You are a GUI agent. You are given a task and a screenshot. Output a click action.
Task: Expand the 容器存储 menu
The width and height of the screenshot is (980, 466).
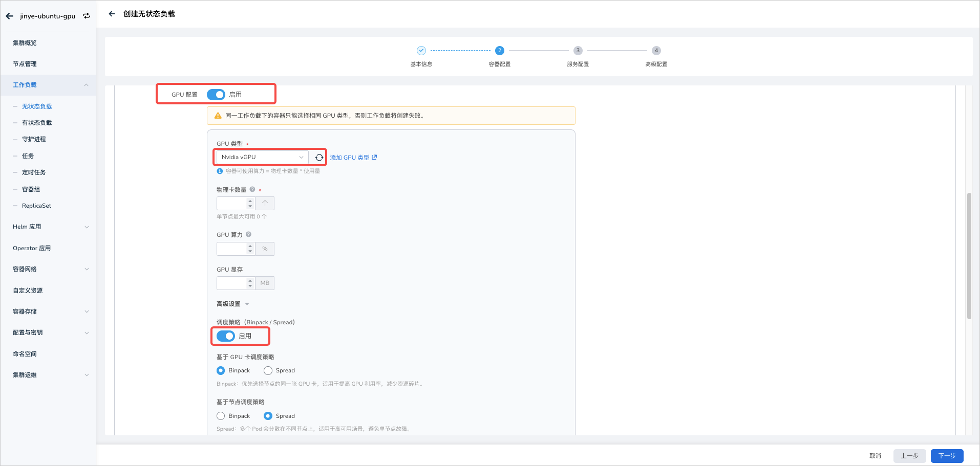pyautogui.click(x=87, y=312)
